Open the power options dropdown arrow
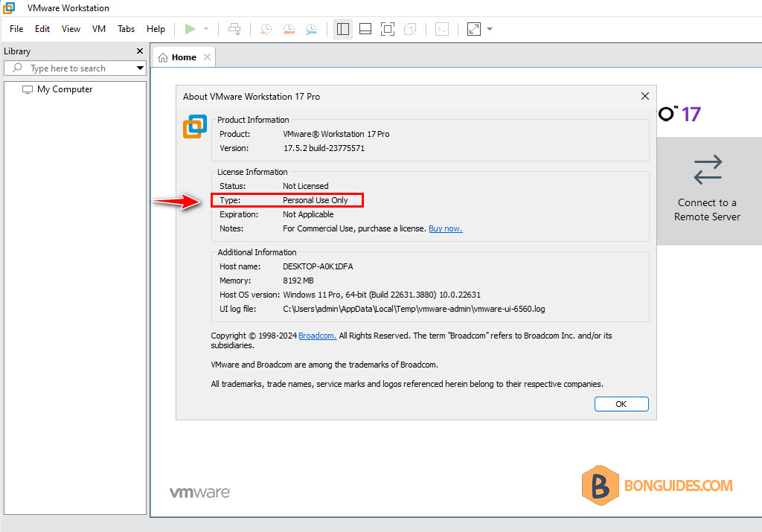The width and height of the screenshot is (762, 532). pos(206,29)
